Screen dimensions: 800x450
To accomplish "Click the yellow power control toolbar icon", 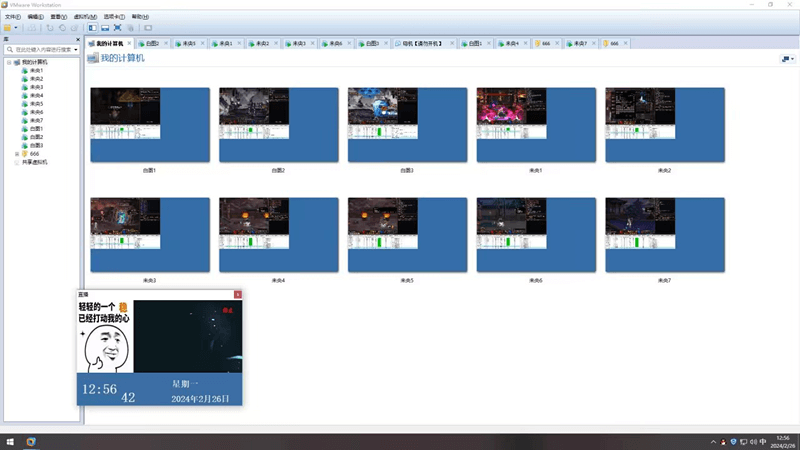I will (x=8, y=28).
